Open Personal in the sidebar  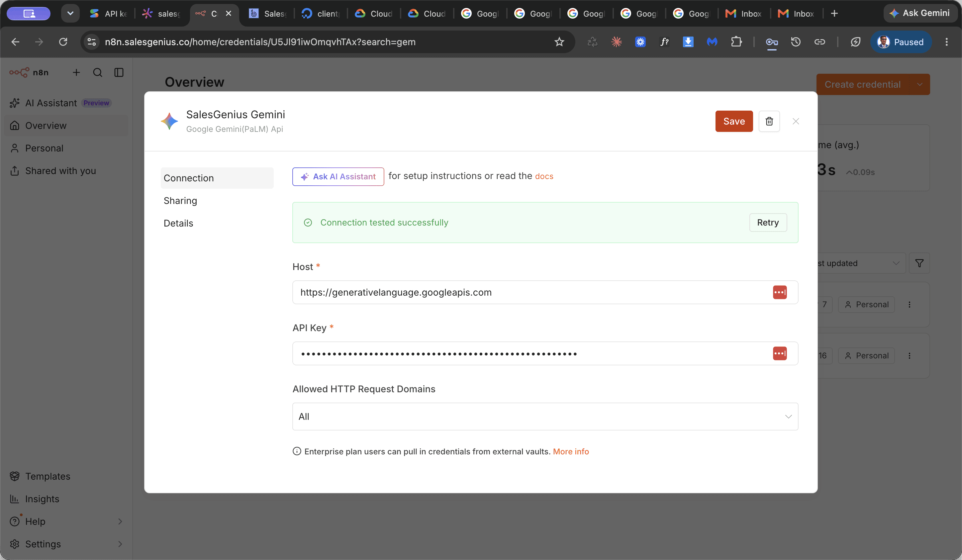click(66, 148)
